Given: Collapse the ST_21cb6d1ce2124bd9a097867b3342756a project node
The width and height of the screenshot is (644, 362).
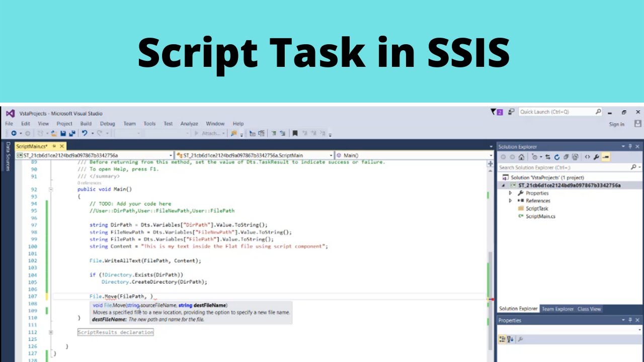Looking at the screenshot, I should coord(504,186).
